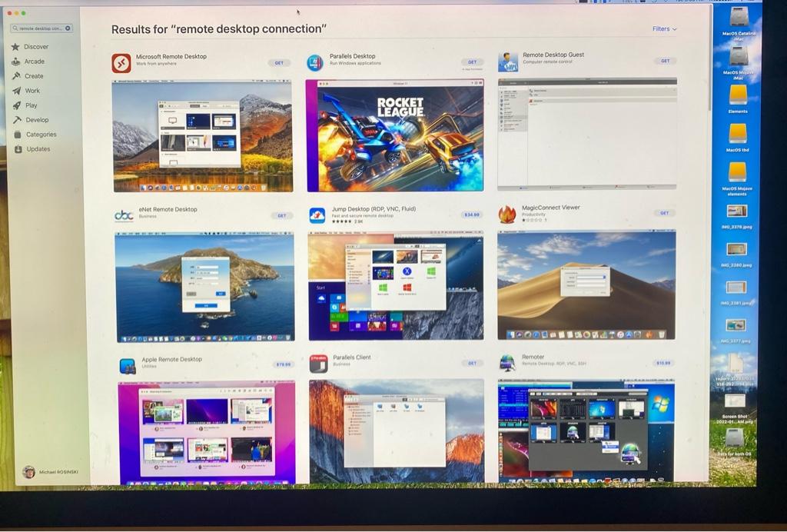The height and width of the screenshot is (532, 787).
Task: Open the Play rocket section in sidebar
Action: 25,105
